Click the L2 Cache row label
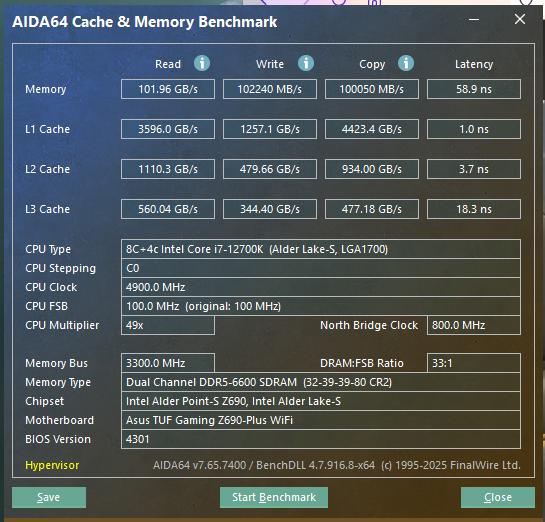 coord(48,169)
